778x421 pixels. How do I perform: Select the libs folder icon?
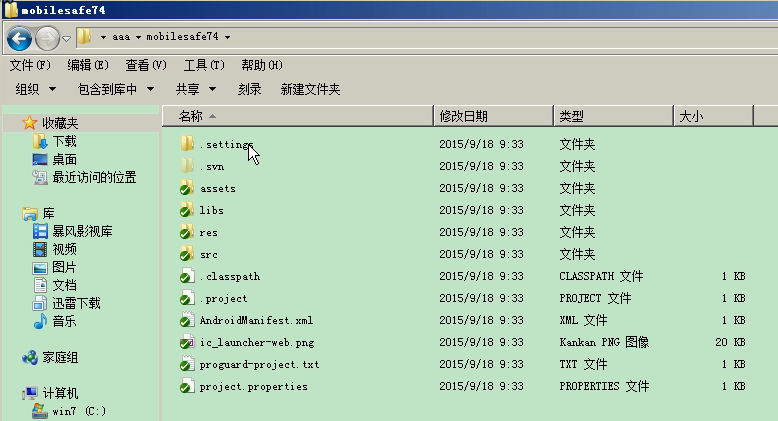coord(187,210)
